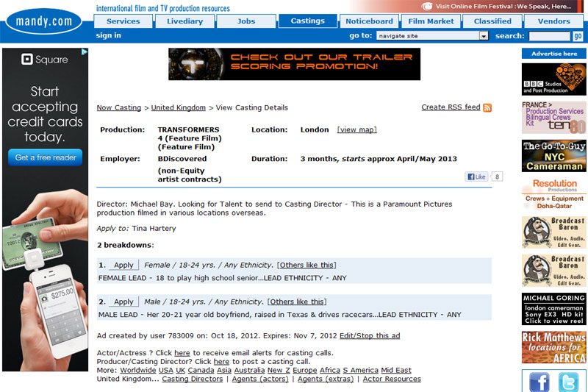
Task: Click the Get a free reader button
Action: click(x=45, y=157)
